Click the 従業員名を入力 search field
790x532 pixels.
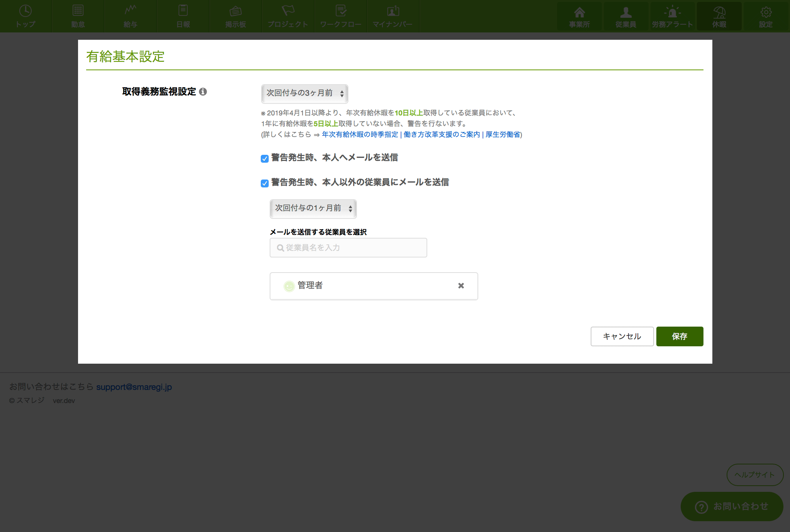348,247
